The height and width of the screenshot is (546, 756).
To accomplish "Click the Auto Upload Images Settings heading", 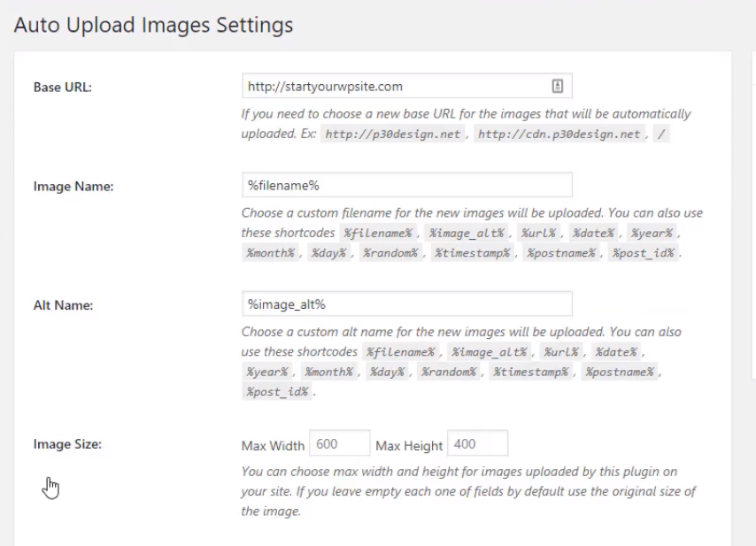I will 153,25.
